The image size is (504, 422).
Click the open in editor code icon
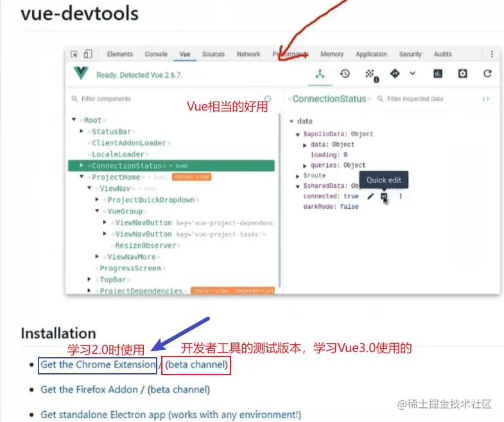tap(485, 99)
